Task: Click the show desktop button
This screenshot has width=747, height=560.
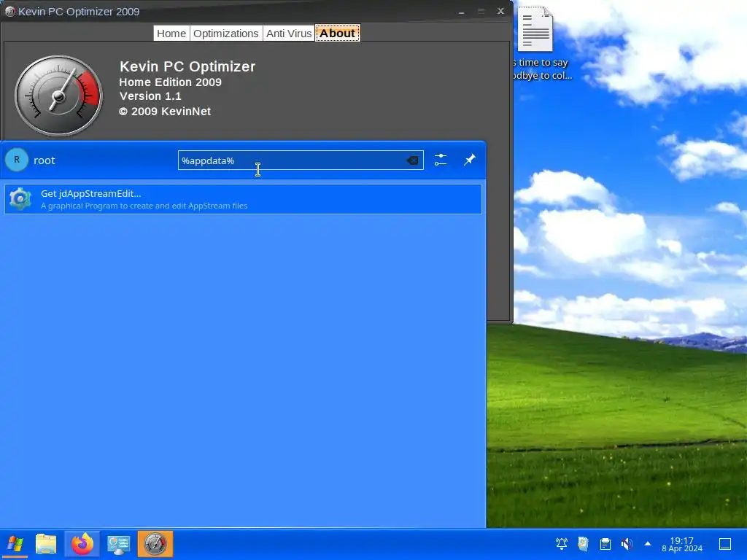Action: (x=725, y=544)
